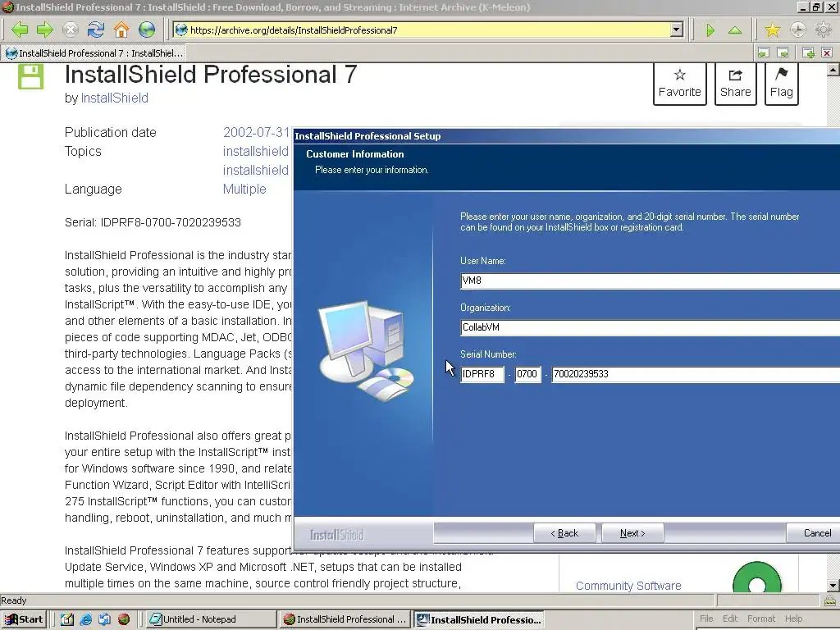840x630 pixels.
Task: Reload the page with the refresh icon
Action: (96, 30)
